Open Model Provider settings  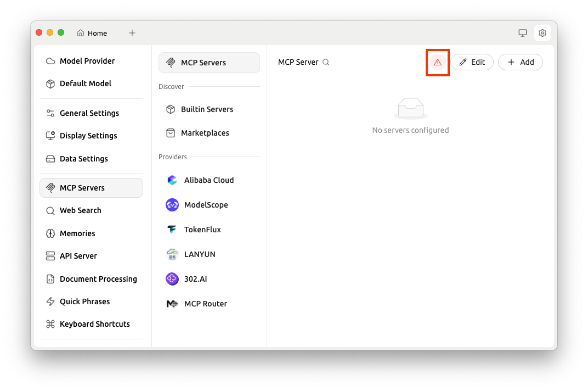click(x=87, y=61)
